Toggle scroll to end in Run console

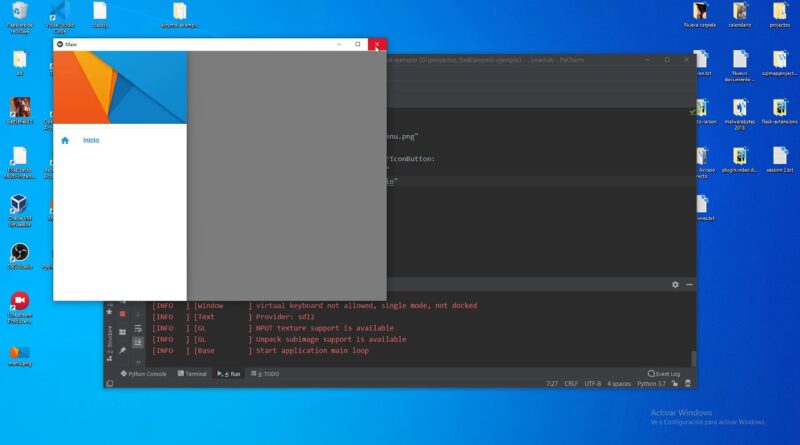[138, 342]
